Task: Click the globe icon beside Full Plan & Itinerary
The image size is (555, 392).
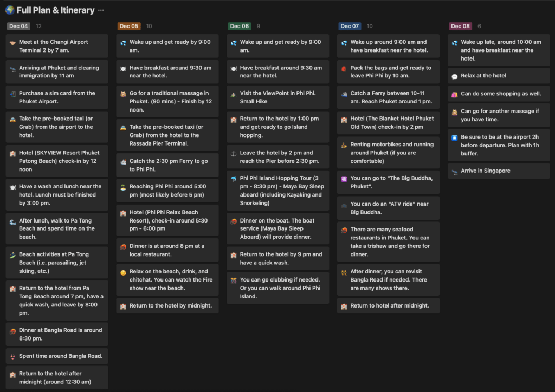Action: coord(10,10)
